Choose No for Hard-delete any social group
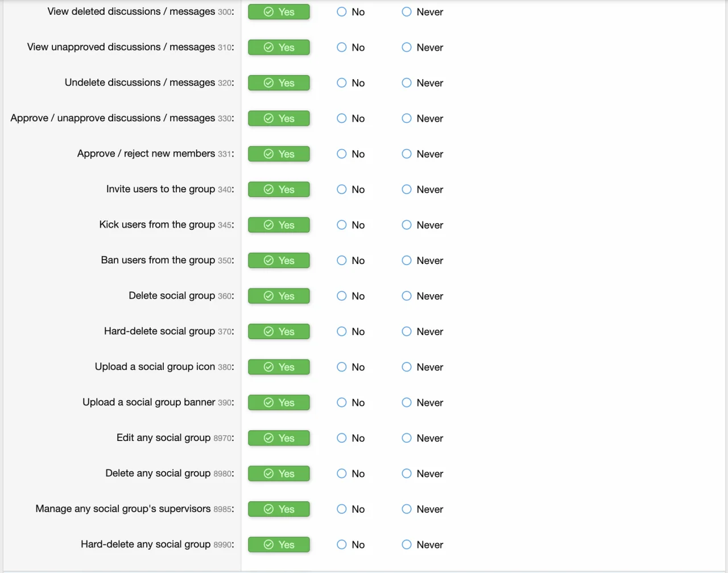Image resolution: width=728 pixels, height=573 pixels. [x=342, y=545]
